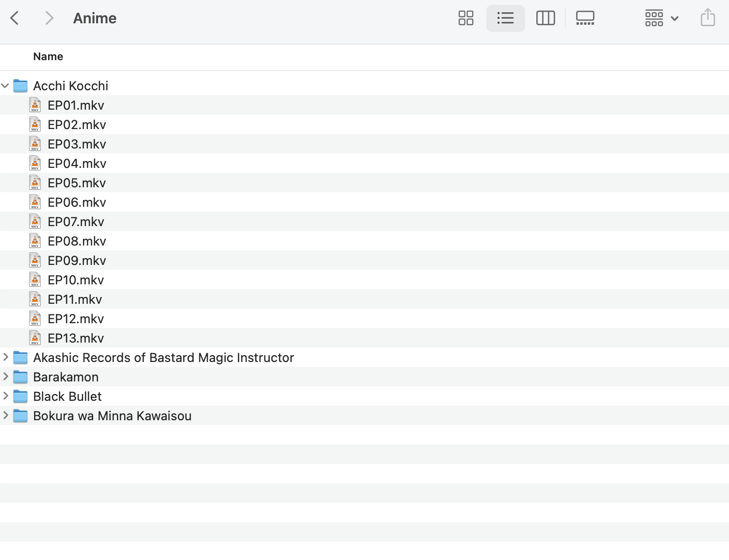This screenshot has height=560, width=729.
Task: Select the EP10.mkv file
Action: coord(76,280)
